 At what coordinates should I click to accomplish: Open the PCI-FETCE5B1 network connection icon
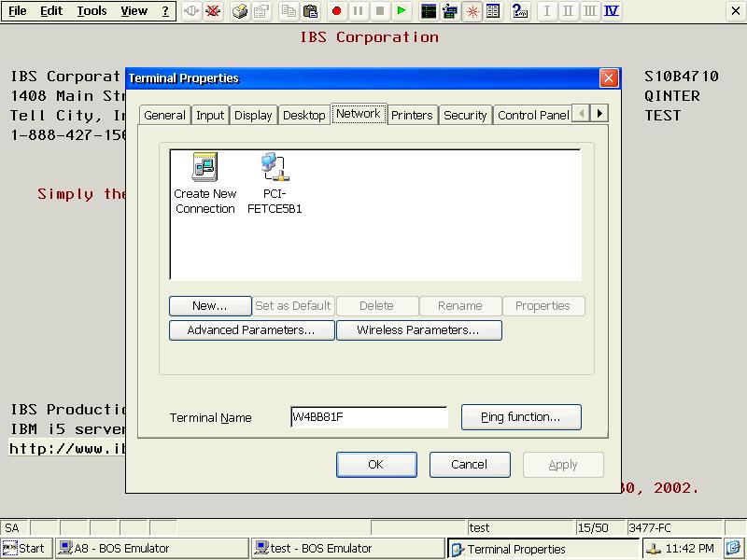pyautogui.click(x=275, y=183)
